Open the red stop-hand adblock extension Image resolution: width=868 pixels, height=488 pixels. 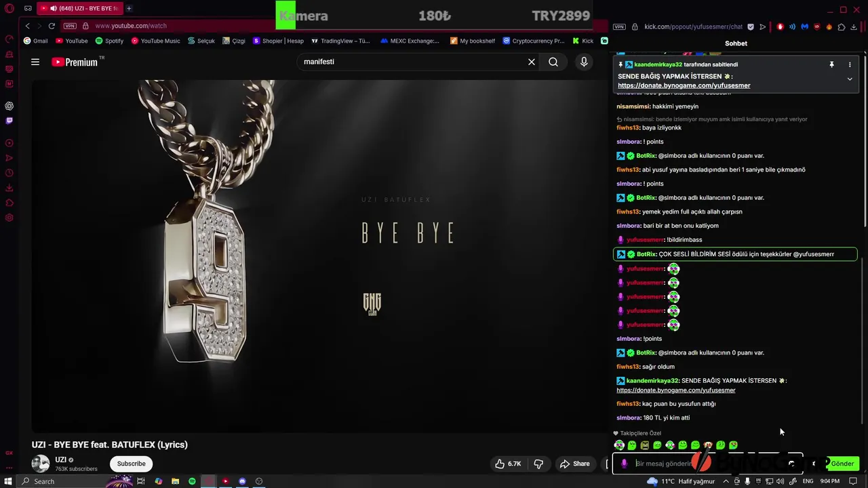click(x=780, y=26)
